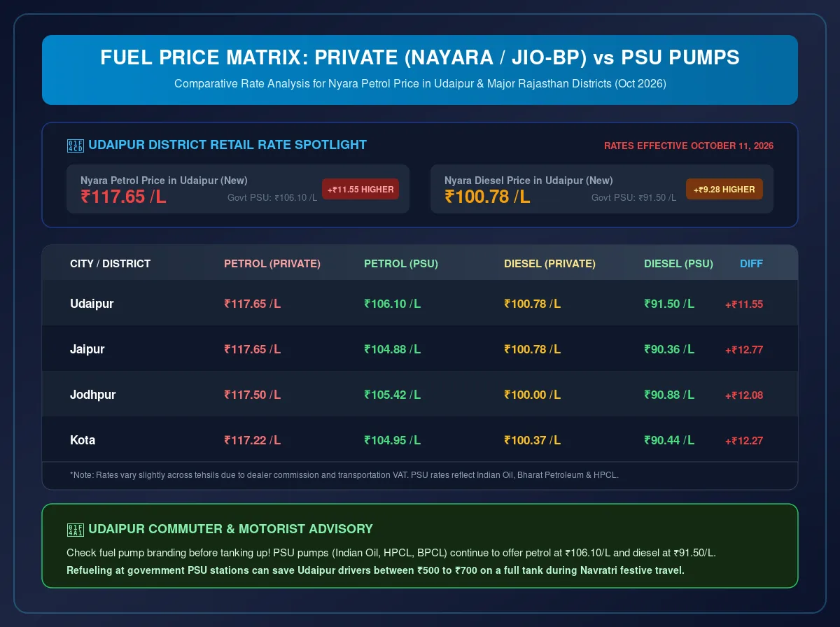Click Jaipur row diff value +₹12.77

pos(744,350)
